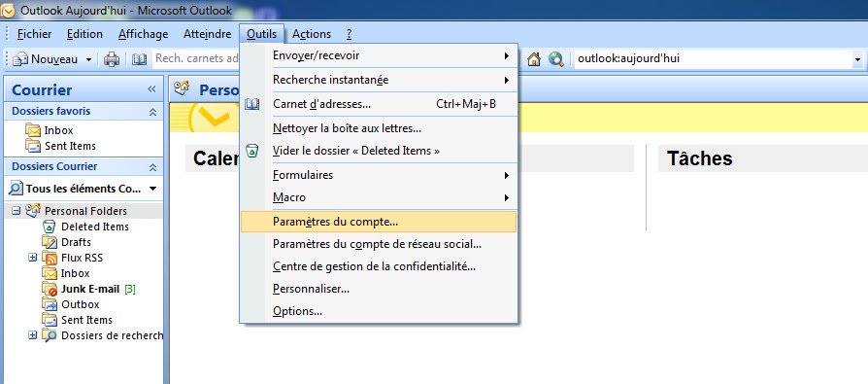Click the Dossiers de recherche icon

coord(50,335)
